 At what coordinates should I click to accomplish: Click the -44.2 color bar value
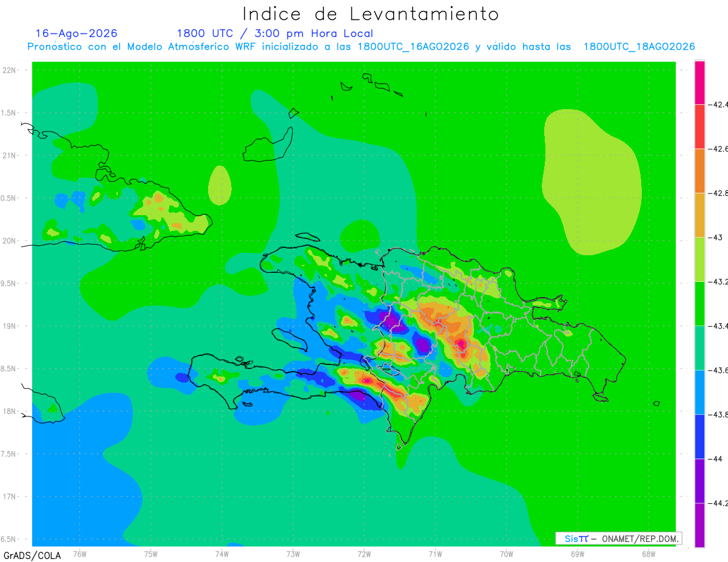click(718, 503)
